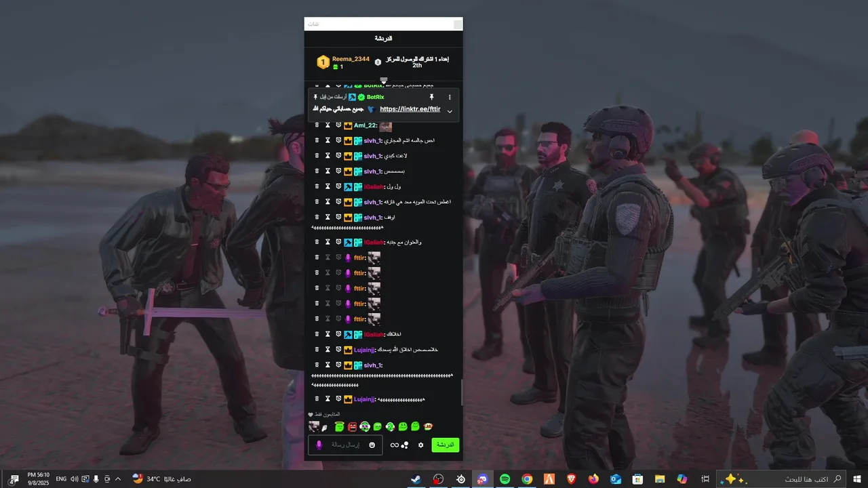The image size is (868, 488).
Task: Click the Windows Start button
Action: coord(856,479)
